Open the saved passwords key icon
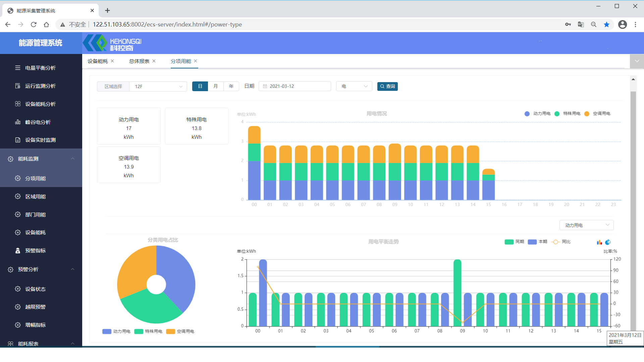Viewport: 644px width, 362px height. point(568,24)
